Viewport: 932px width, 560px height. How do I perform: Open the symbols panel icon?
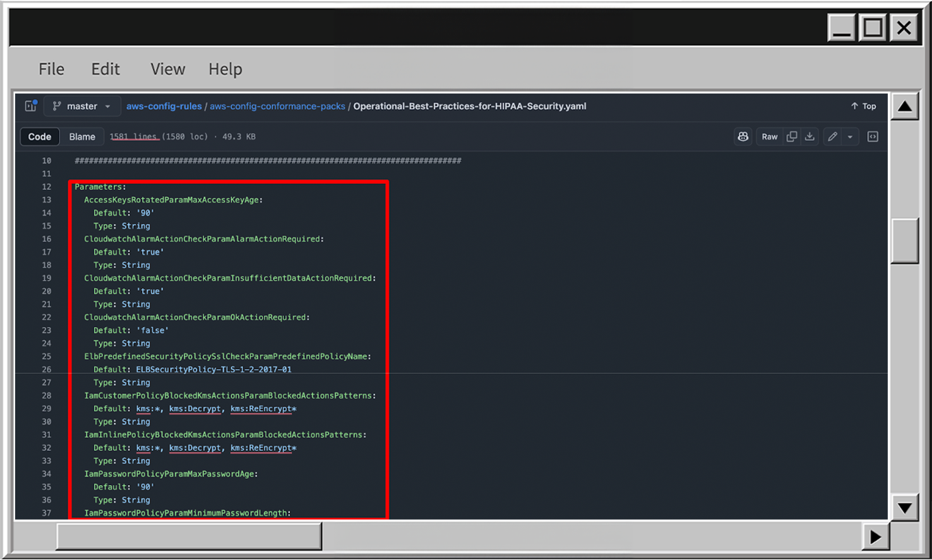coord(873,136)
